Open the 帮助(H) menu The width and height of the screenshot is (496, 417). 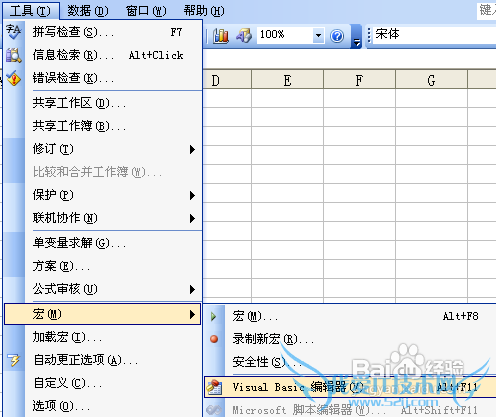tap(204, 11)
